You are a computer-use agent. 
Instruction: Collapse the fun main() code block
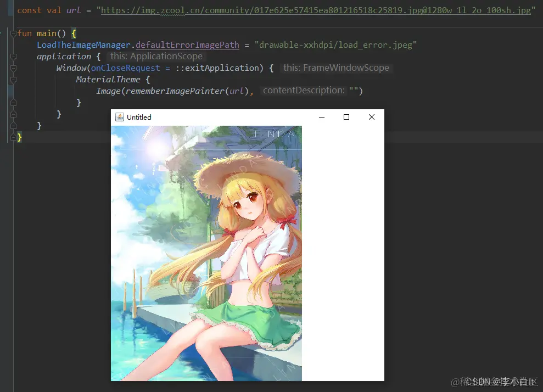(x=13, y=33)
